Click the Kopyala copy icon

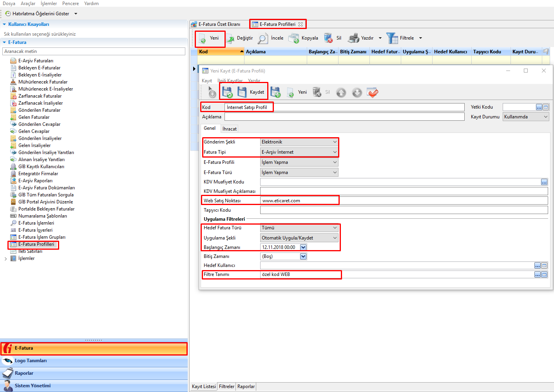coord(293,38)
